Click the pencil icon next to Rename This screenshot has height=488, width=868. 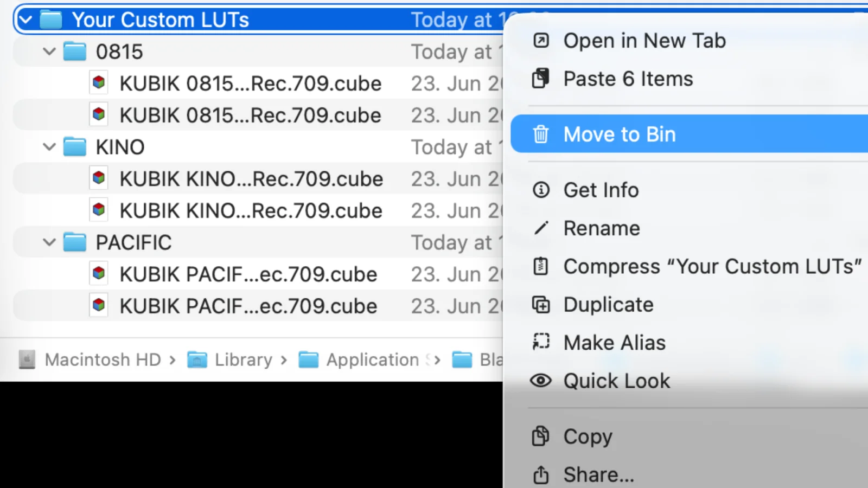point(541,228)
